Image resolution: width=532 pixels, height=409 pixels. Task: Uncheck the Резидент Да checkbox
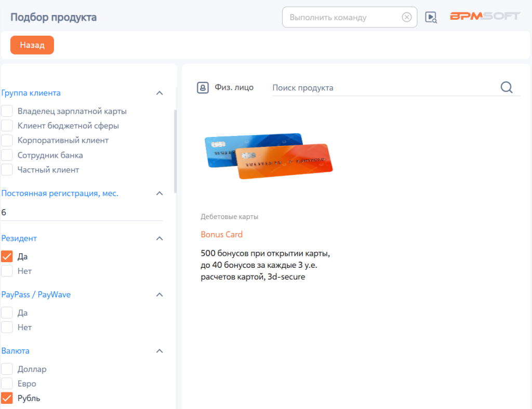tap(7, 256)
